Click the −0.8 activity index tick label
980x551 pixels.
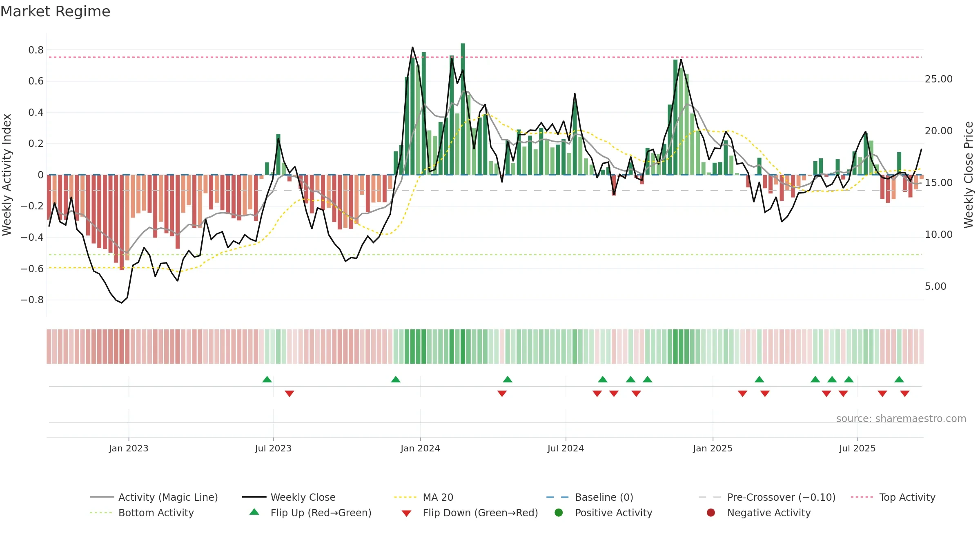pos(32,300)
